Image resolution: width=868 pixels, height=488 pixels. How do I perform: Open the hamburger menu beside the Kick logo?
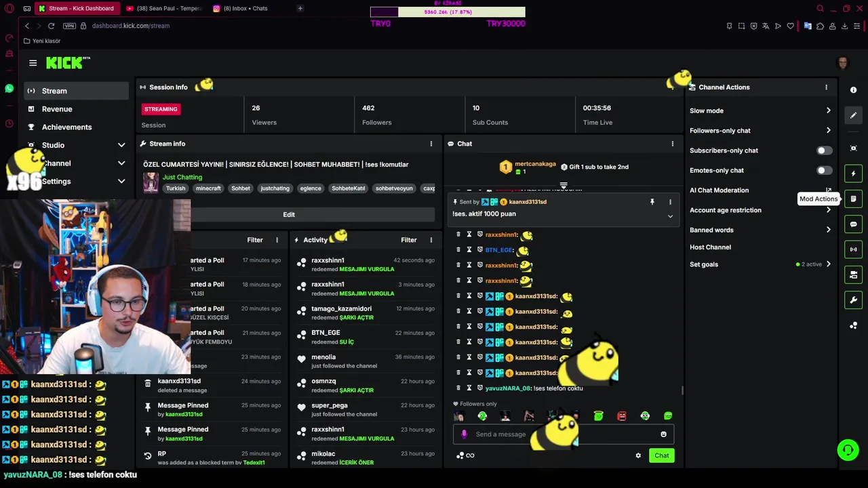(x=33, y=63)
